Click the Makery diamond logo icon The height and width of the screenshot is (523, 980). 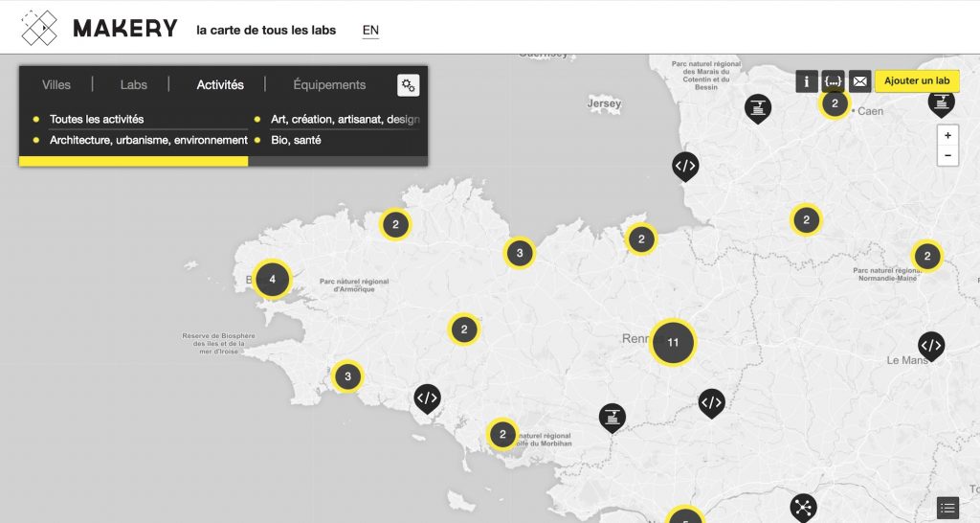tap(39, 28)
